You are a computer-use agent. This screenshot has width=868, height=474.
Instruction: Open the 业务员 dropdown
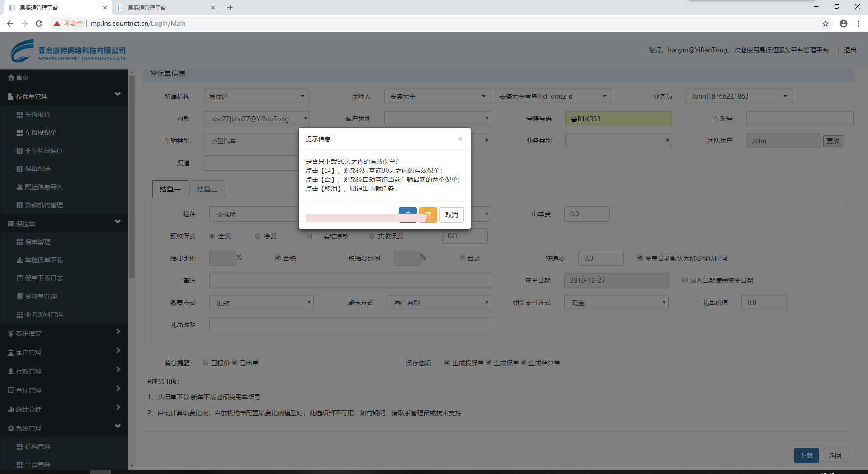point(739,96)
